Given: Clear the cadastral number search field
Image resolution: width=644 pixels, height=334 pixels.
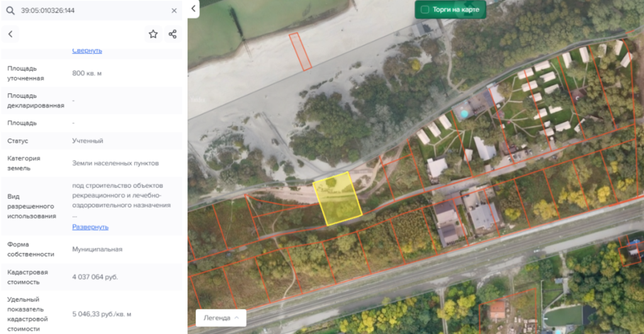Looking at the screenshot, I should click(174, 11).
